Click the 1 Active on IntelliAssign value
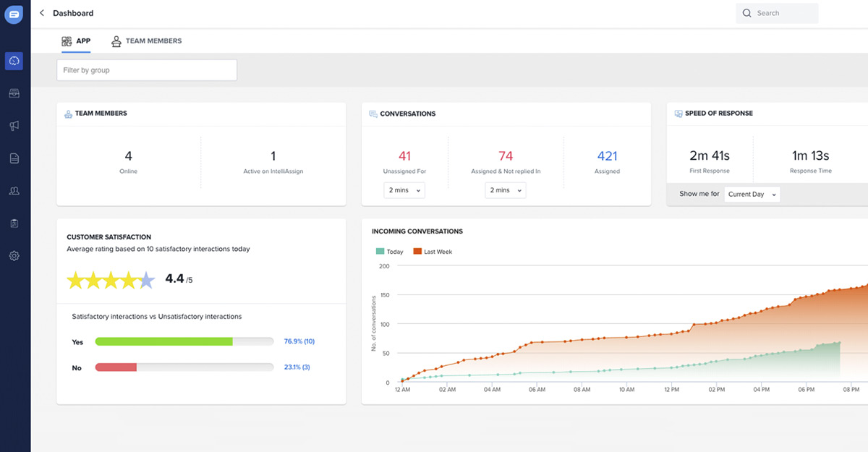Image resolution: width=868 pixels, height=452 pixels. [x=273, y=156]
